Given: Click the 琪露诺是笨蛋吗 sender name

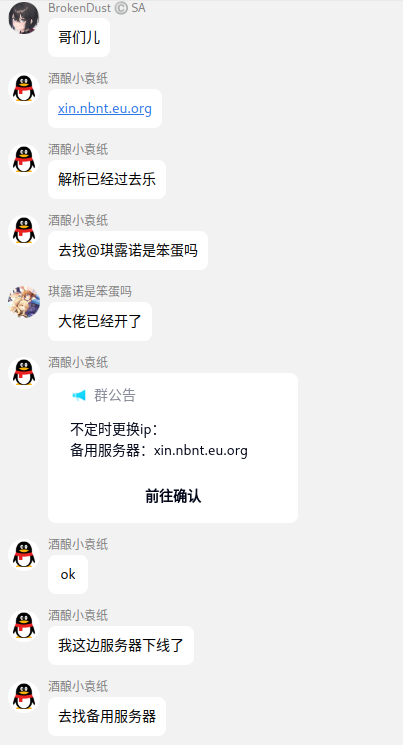Looking at the screenshot, I should [x=90, y=291].
